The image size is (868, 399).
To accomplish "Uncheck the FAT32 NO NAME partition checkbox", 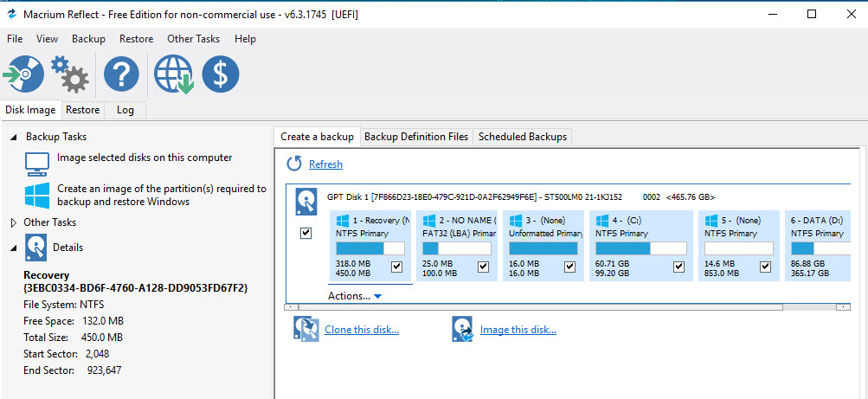I will (x=483, y=267).
